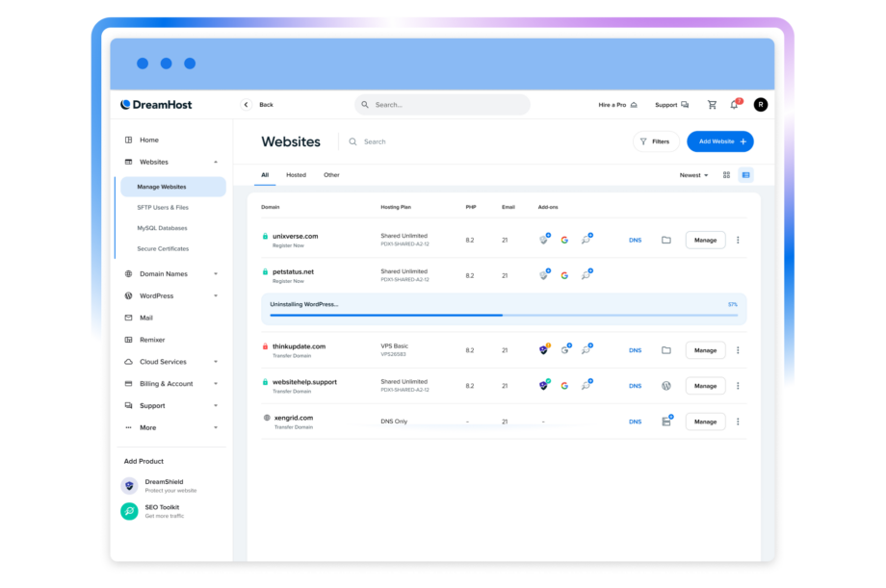Switch to the Hosted tab
The image size is (886, 588).
(x=296, y=174)
